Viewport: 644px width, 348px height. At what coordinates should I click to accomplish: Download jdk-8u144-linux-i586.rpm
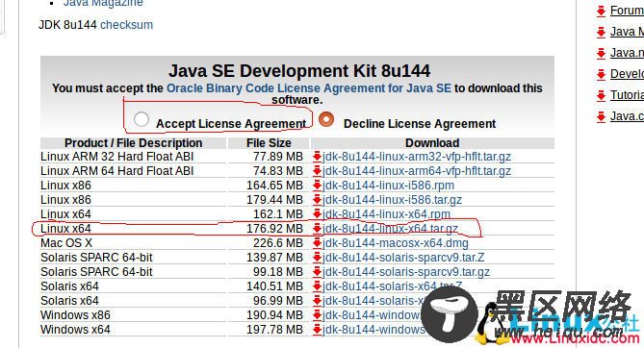click(389, 186)
